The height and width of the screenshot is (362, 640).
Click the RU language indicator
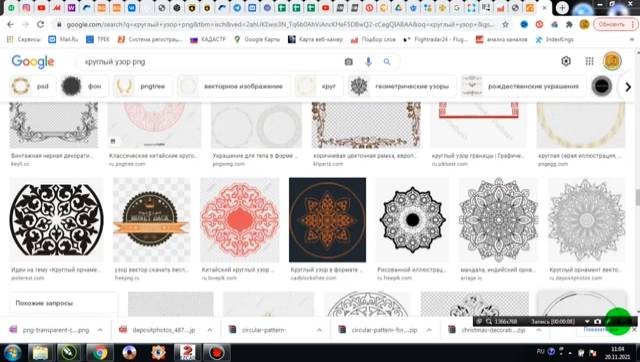[540, 351]
